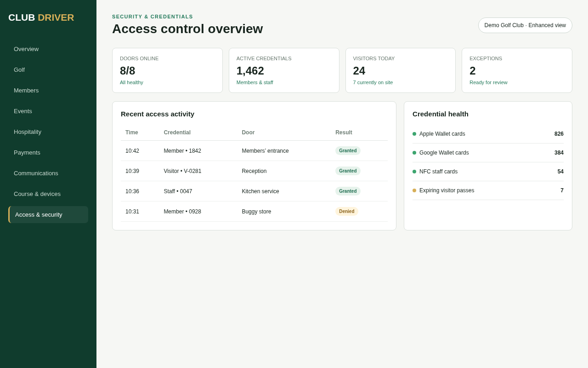The height and width of the screenshot is (368, 588).
Task: Click the Recent access activity heading
Action: 158,114
